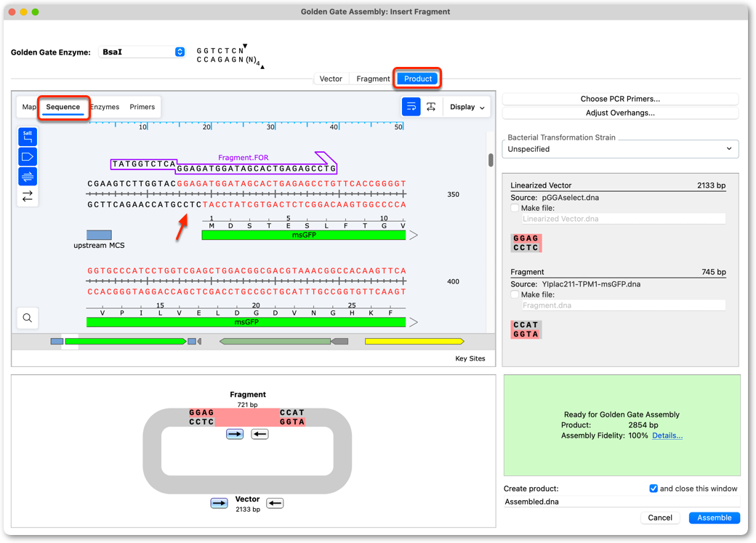Open the Golden Gate Enzyme BsaI dropdown
This screenshot has width=756, height=543.
click(142, 52)
